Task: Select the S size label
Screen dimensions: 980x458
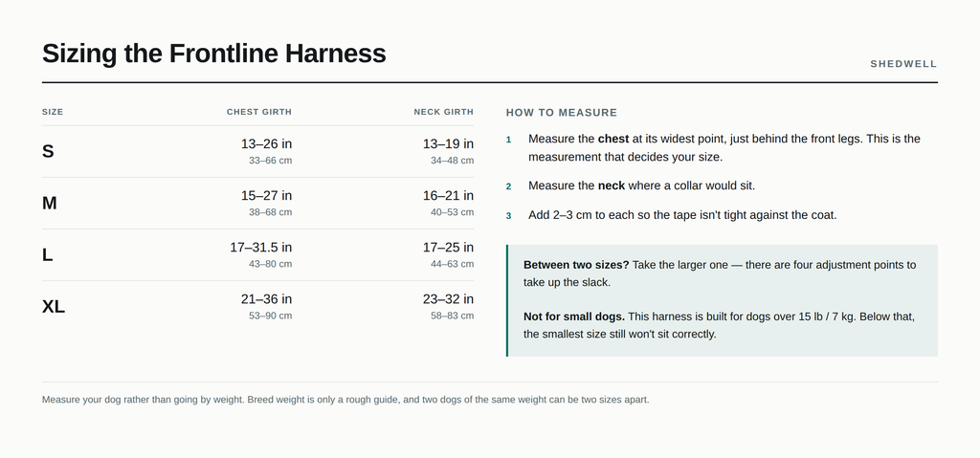Action: click(x=48, y=151)
